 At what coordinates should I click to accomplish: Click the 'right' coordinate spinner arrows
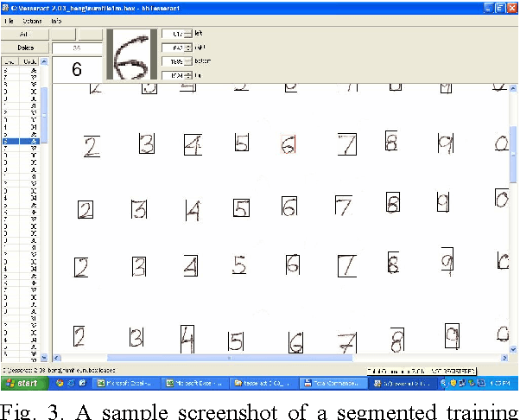point(188,48)
